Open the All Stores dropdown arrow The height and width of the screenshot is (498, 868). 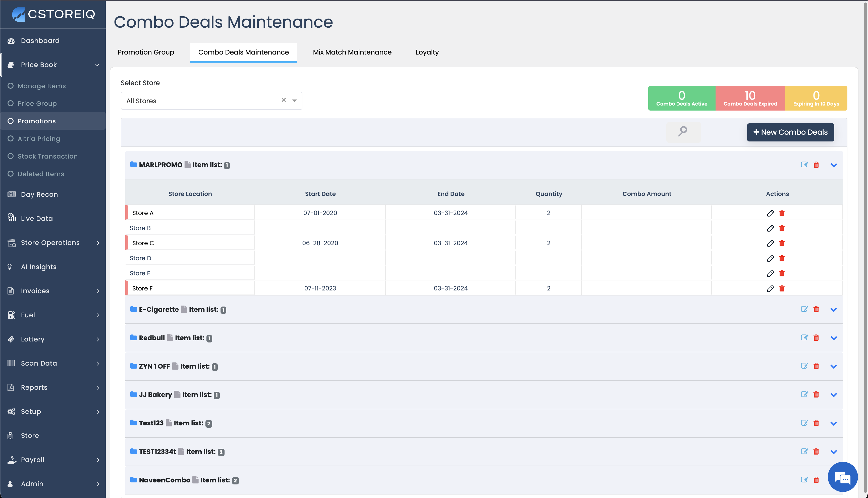(294, 101)
